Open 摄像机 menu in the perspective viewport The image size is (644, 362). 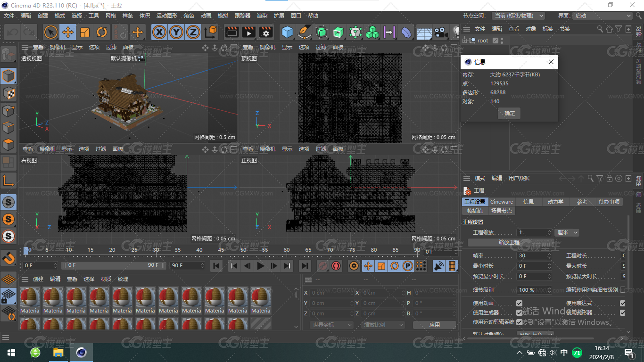pyautogui.click(x=58, y=47)
